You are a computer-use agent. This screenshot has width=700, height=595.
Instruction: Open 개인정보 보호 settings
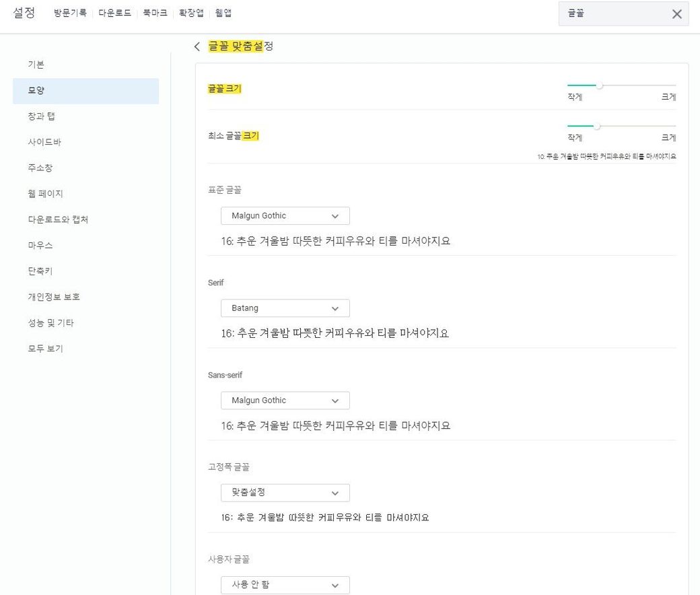(54, 297)
